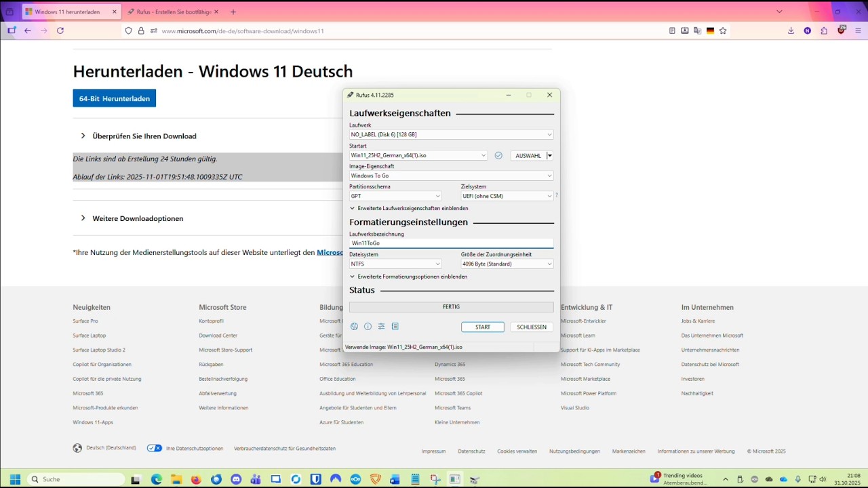Open a new browser tab
This screenshot has height=488, width=868.
tap(233, 12)
